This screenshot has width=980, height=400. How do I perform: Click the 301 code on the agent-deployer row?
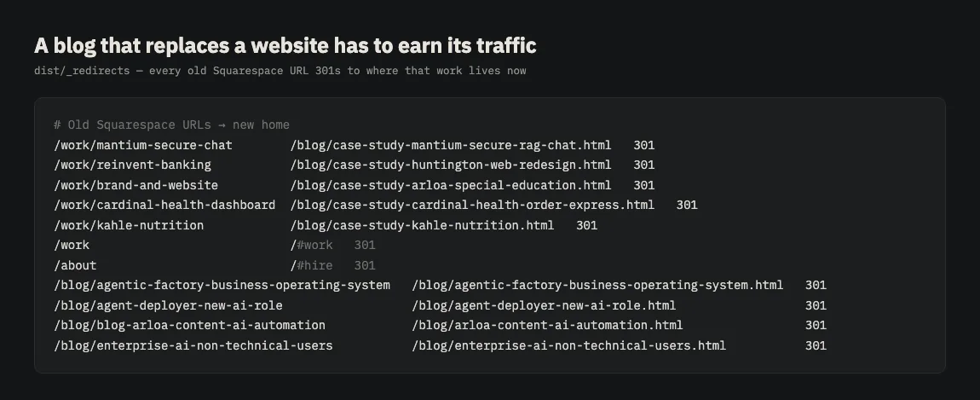[x=816, y=305]
